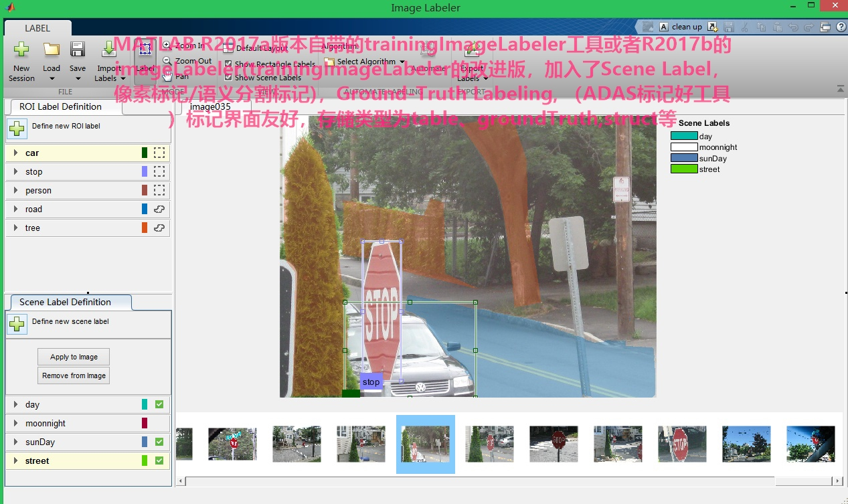Click the switch windows icon in quick access bar
The image size is (848, 504).
(x=825, y=27)
